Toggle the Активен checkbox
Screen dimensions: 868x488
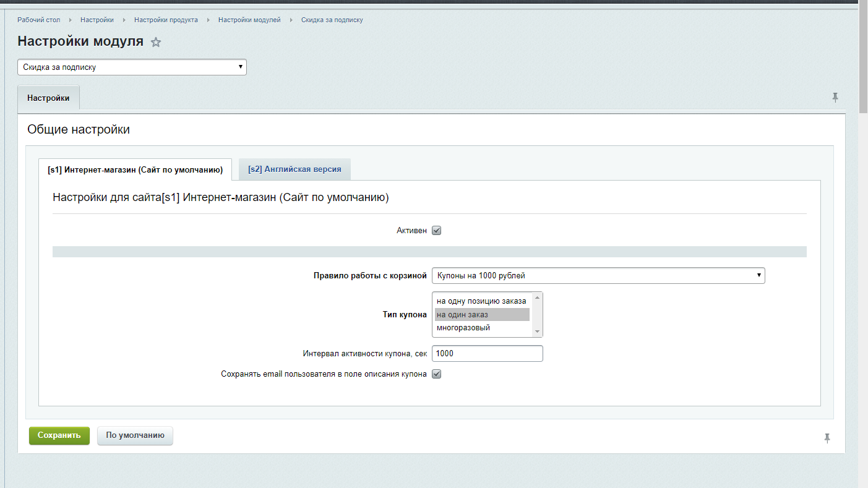436,231
